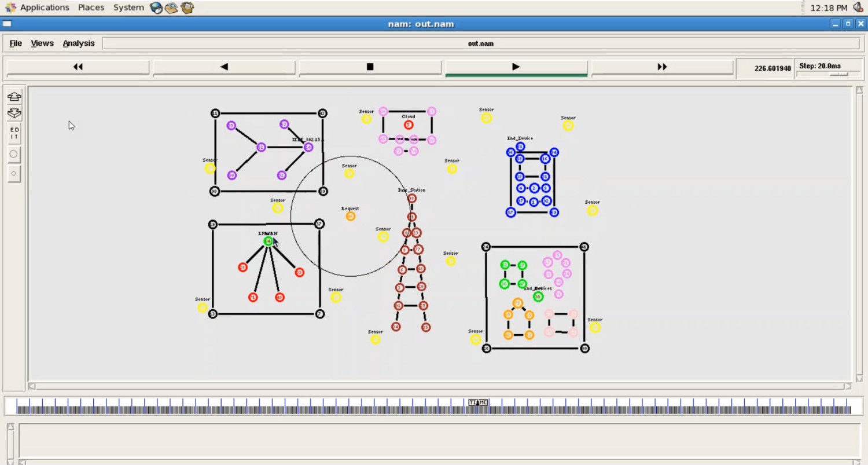Click the TIME marker on the timeline

[x=478, y=402]
